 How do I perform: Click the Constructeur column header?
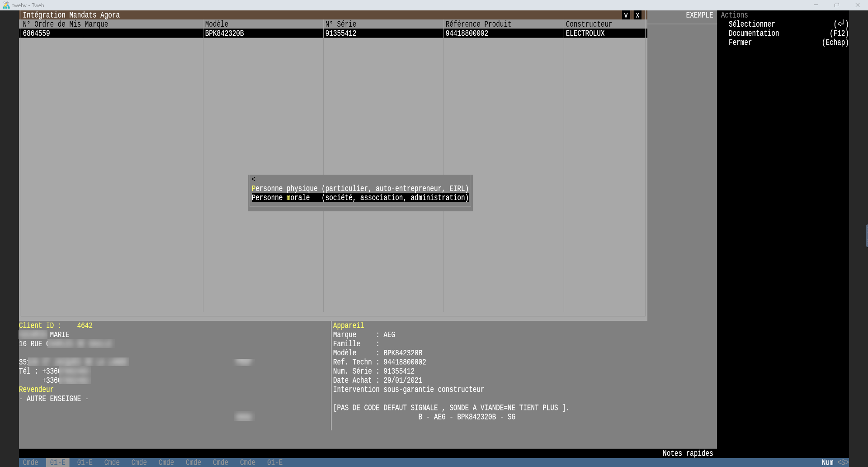pos(589,24)
